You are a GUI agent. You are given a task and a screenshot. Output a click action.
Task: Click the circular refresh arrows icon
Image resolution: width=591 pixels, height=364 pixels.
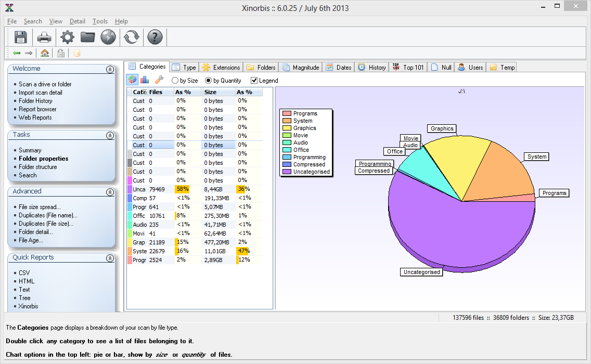click(132, 37)
